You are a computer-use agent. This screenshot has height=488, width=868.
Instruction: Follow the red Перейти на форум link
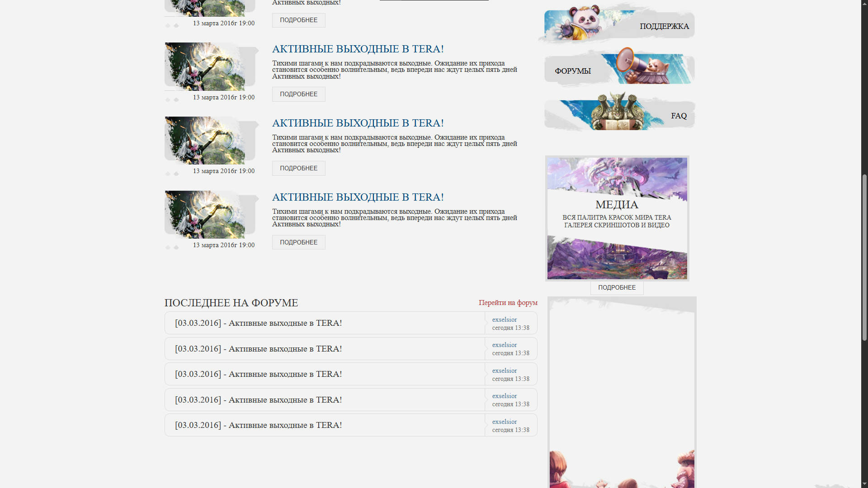coord(508,303)
